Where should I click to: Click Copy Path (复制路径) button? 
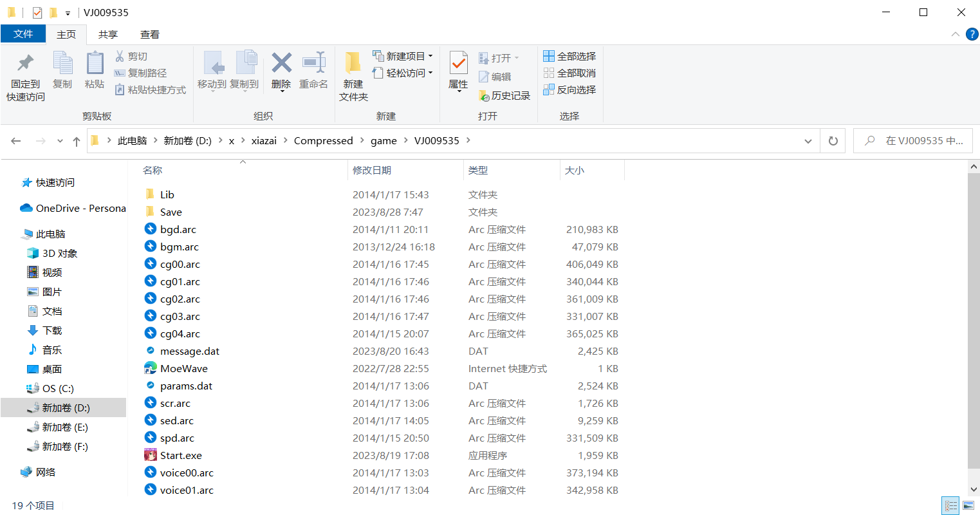coord(140,73)
